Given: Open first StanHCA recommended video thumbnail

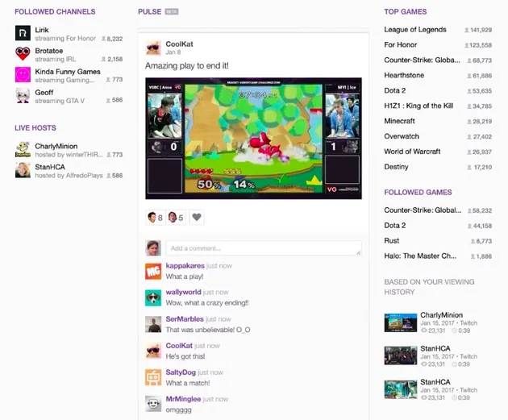Looking at the screenshot, I should [x=401, y=356].
